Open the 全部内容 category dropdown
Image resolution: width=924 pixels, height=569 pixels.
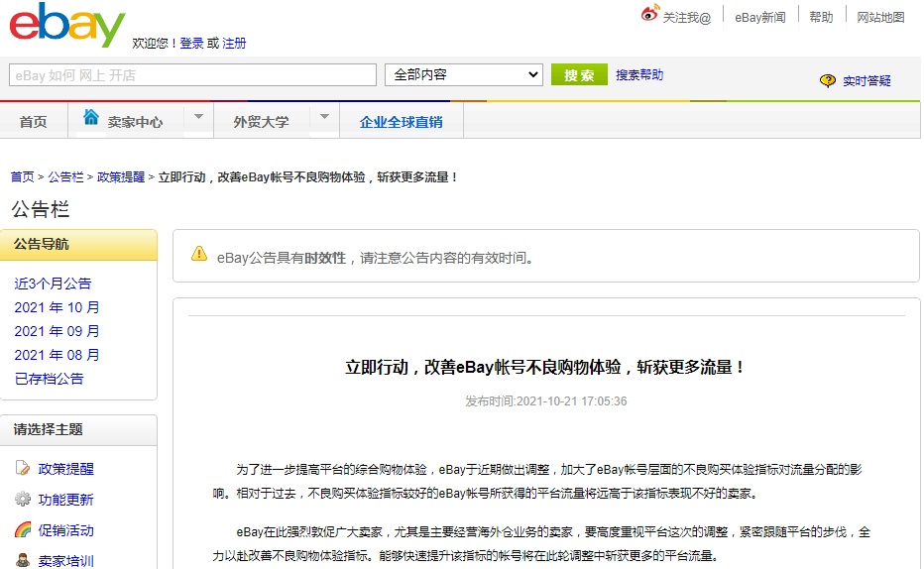pyautogui.click(x=464, y=74)
